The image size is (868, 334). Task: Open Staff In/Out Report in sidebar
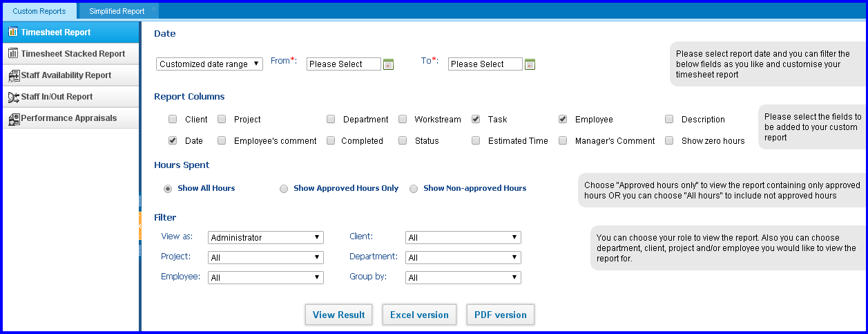pos(71,96)
